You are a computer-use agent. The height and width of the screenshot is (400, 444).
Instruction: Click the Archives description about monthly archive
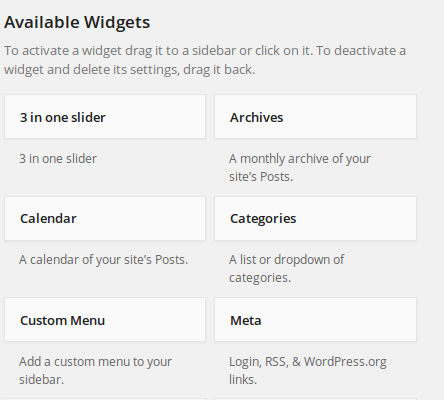click(300, 168)
